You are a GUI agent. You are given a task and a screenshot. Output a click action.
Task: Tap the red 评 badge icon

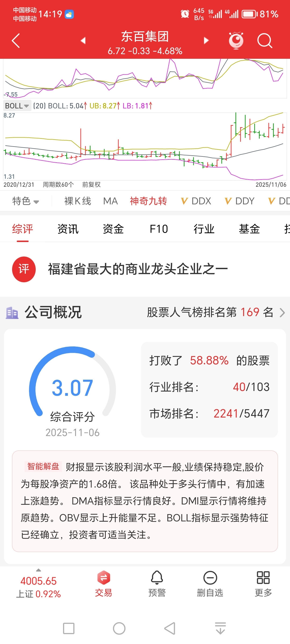click(x=24, y=269)
